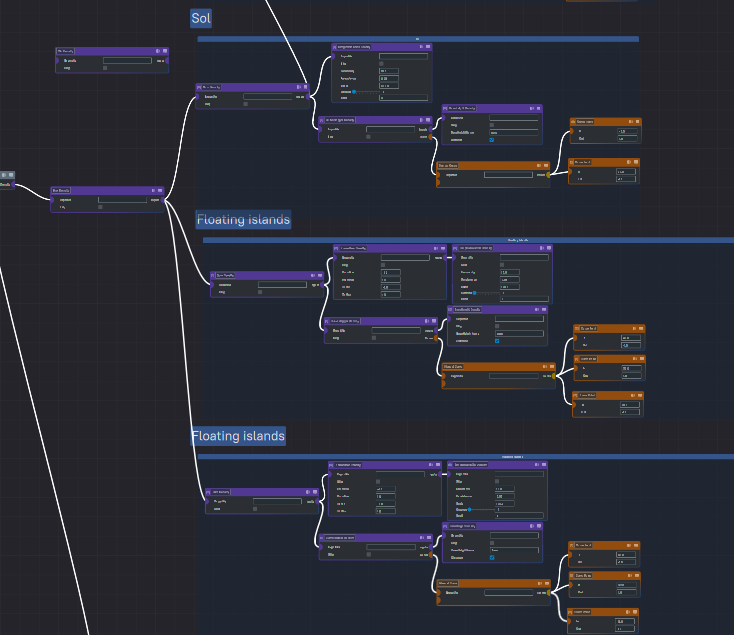
Task: Click the collapse icon left of the top-left node's menu icon
Action: click(x=158, y=51)
